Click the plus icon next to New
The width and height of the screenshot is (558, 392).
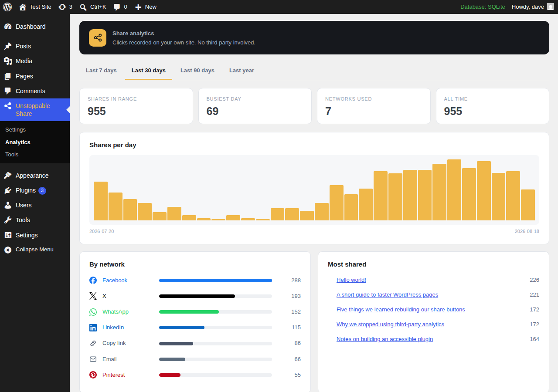tap(138, 7)
